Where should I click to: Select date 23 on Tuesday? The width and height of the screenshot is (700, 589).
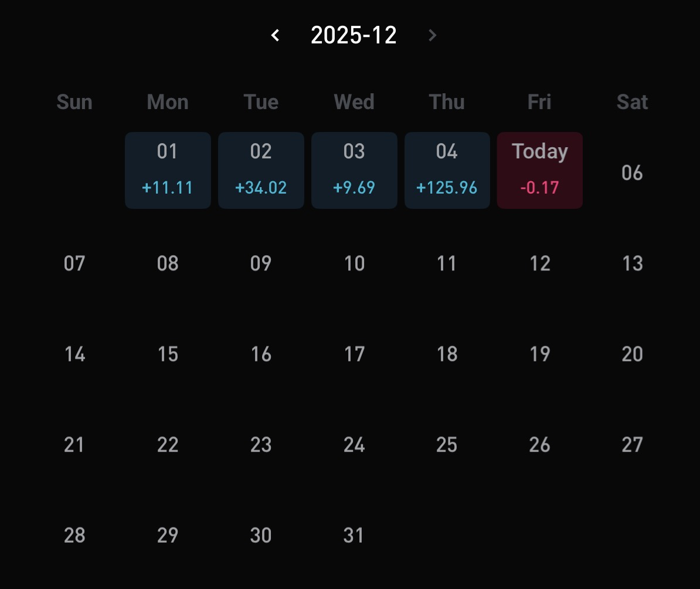(x=261, y=445)
